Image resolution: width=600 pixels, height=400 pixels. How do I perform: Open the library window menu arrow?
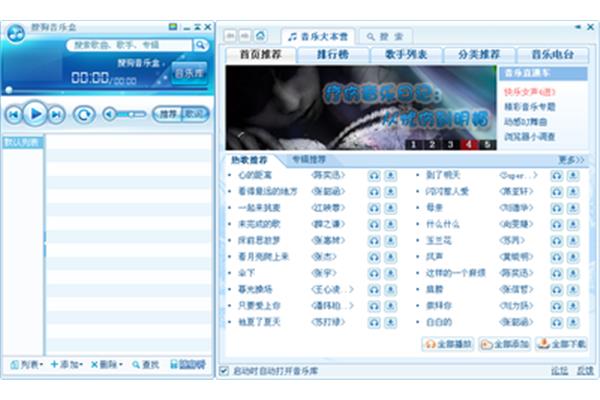click(578, 27)
